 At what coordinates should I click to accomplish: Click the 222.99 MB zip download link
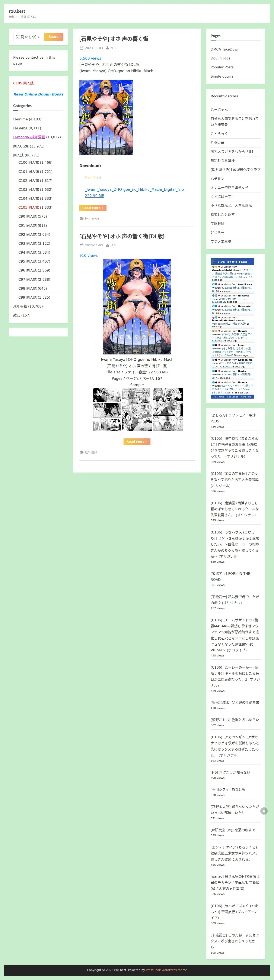coord(136,192)
